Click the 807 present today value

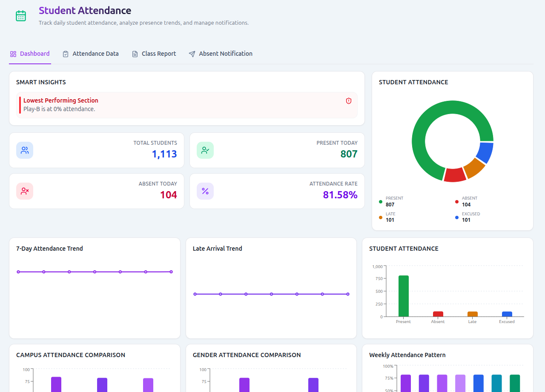[349, 154]
